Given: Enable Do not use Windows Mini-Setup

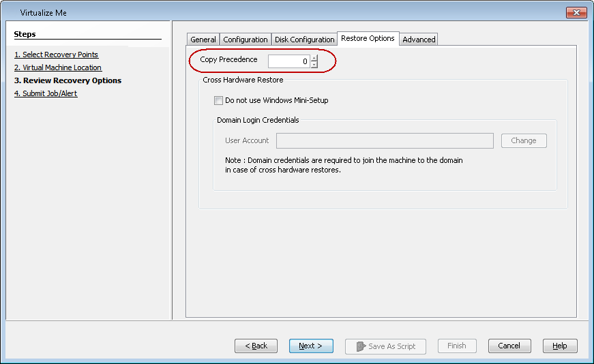Looking at the screenshot, I should (x=218, y=100).
